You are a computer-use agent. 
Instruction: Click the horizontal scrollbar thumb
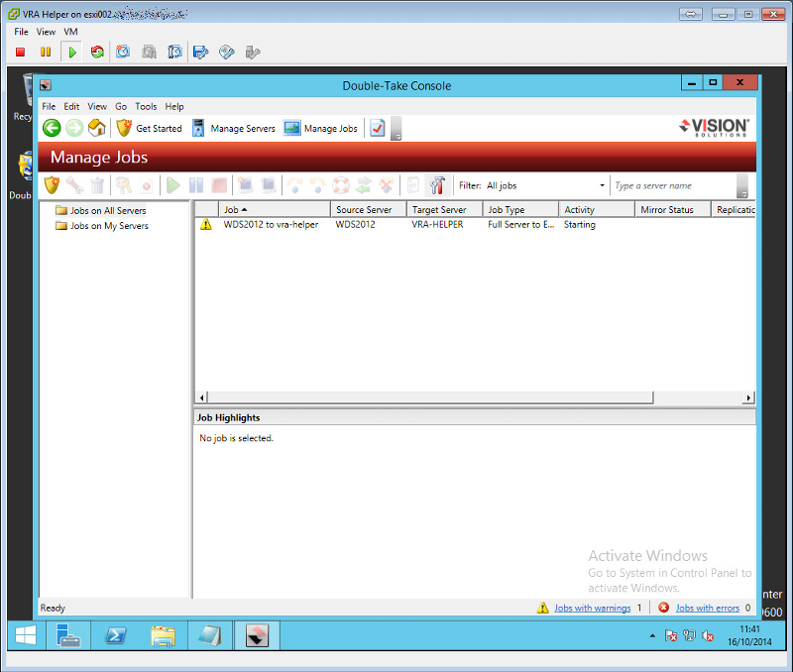(x=430, y=397)
